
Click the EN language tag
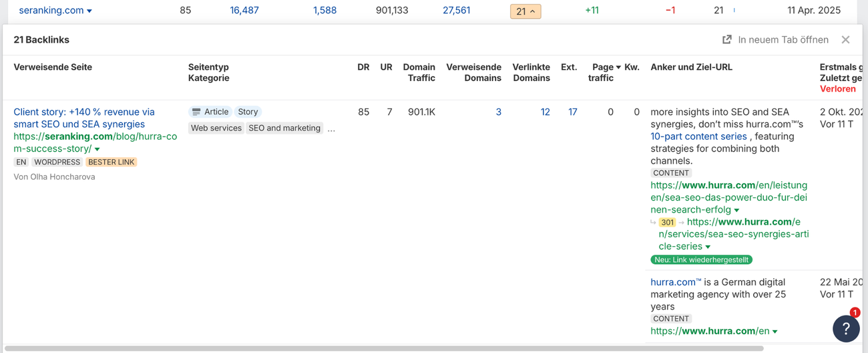(x=21, y=162)
